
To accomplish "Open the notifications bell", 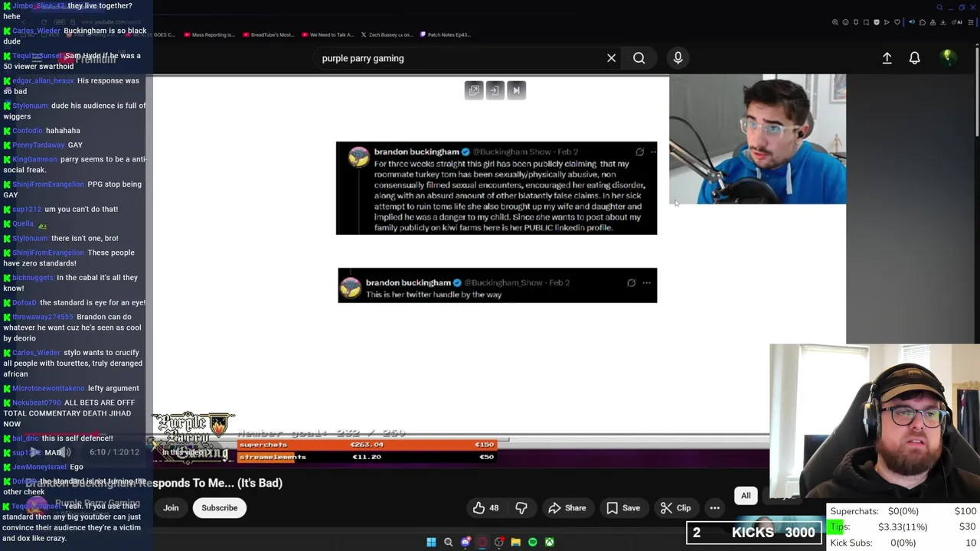I will [914, 58].
